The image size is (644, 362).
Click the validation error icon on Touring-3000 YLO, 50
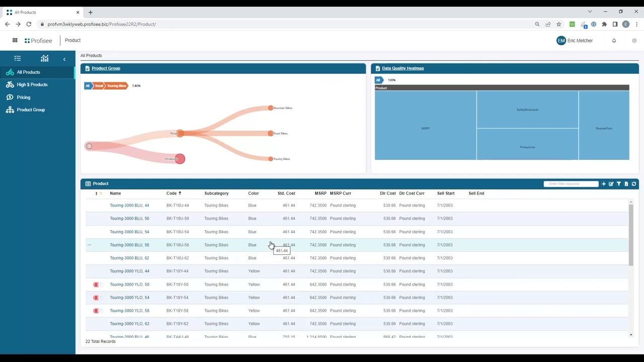tap(96, 285)
